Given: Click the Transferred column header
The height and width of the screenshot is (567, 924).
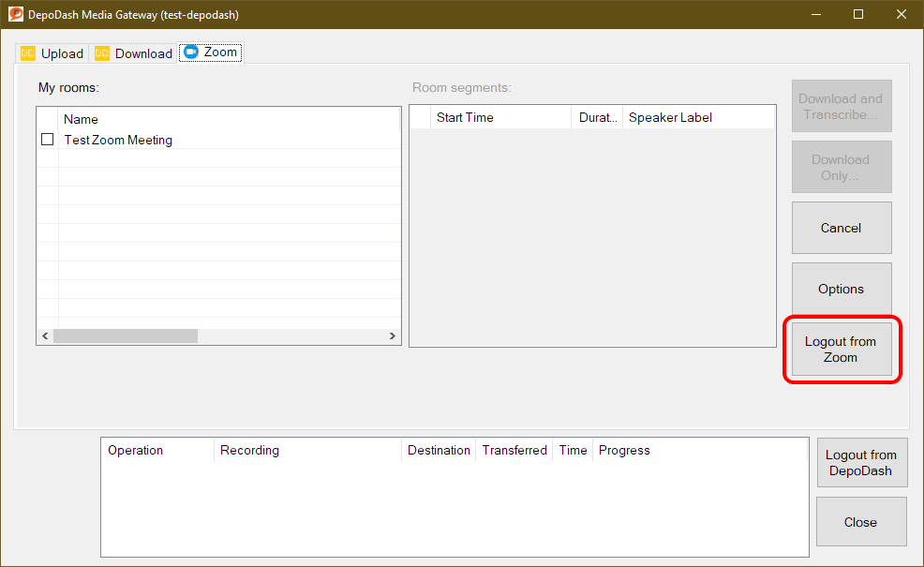Looking at the screenshot, I should click(x=514, y=450).
